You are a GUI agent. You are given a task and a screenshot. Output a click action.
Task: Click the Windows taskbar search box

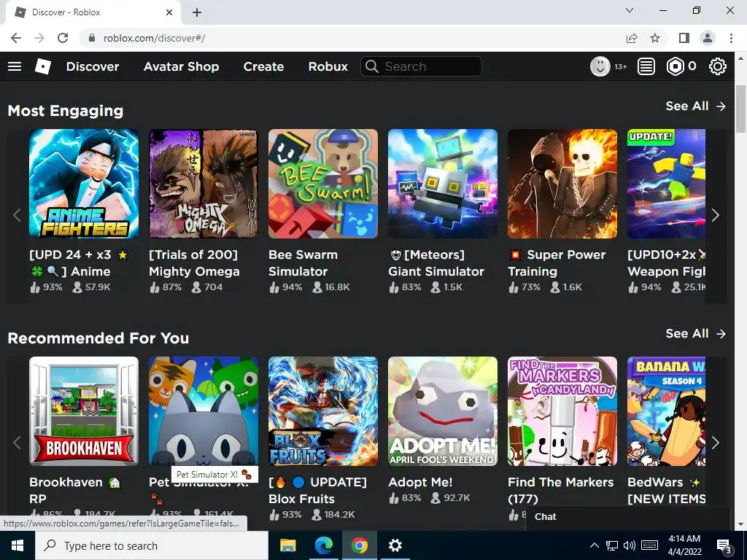pyautogui.click(x=152, y=545)
